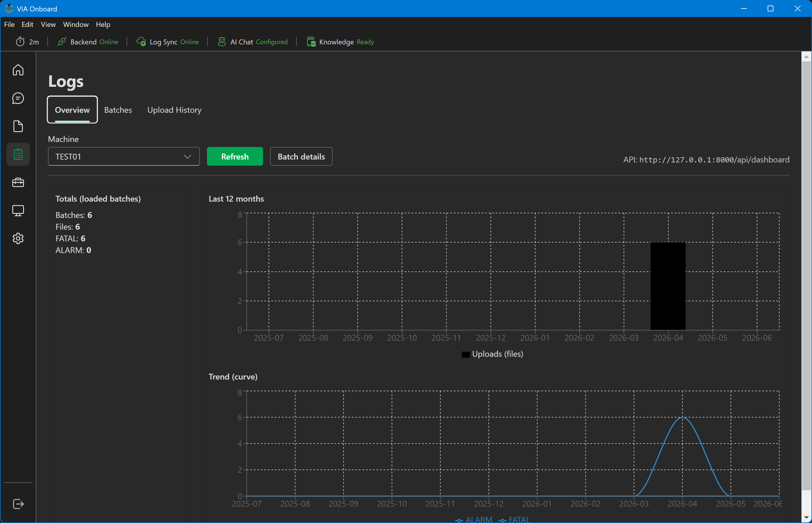
Task: Open the Home sidebar icon
Action: [18, 70]
